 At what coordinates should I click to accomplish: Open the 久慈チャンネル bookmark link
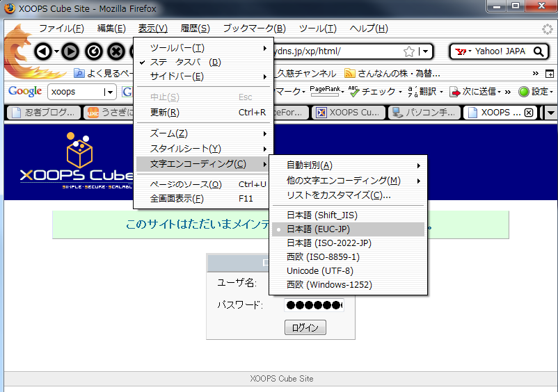pos(306,74)
